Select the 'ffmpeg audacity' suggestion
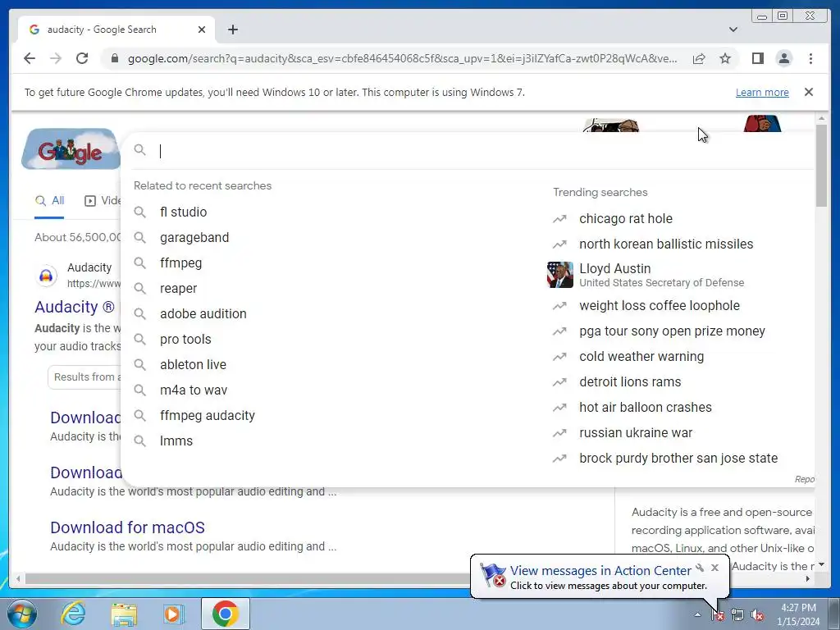This screenshot has width=840, height=630. [x=208, y=415]
